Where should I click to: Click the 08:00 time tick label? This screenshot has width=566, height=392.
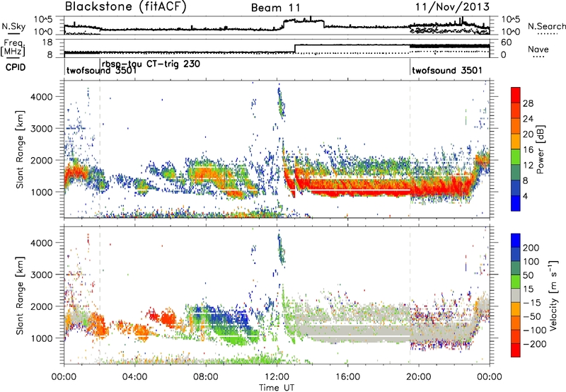click(x=206, y=377)
